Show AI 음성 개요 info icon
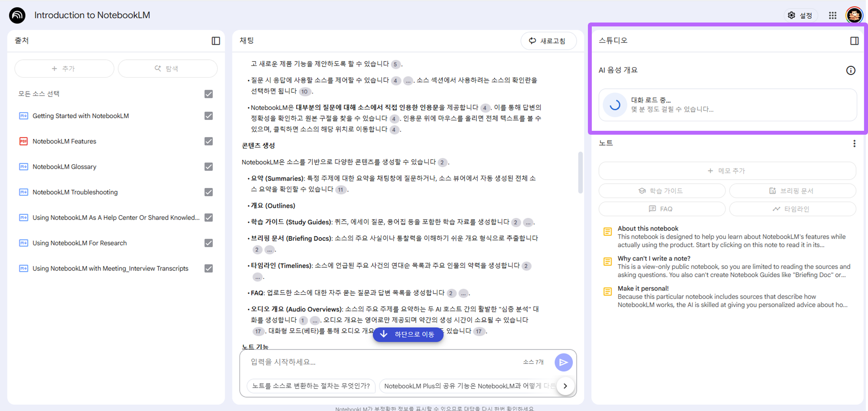This screenshot has height=411, width=868. pos(851,70)
